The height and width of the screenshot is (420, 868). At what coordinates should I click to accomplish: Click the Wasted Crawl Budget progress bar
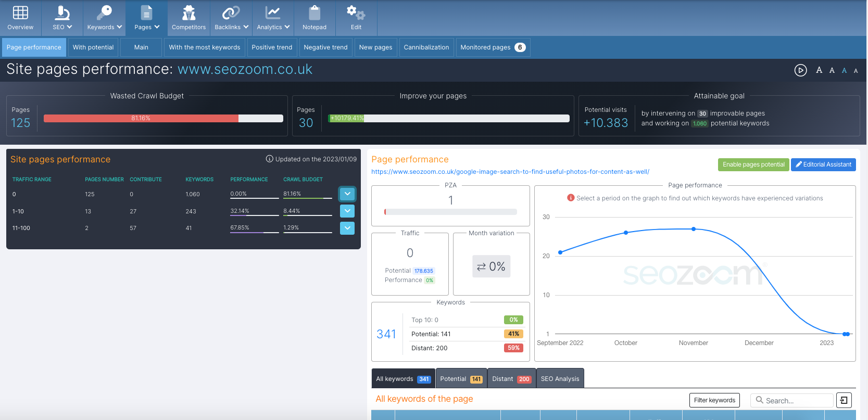tap(163, 118)
